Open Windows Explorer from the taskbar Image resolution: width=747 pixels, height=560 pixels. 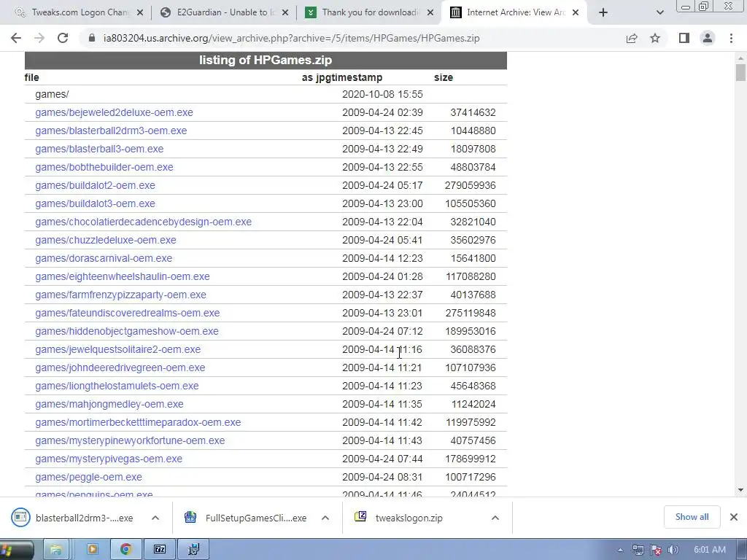55,550
